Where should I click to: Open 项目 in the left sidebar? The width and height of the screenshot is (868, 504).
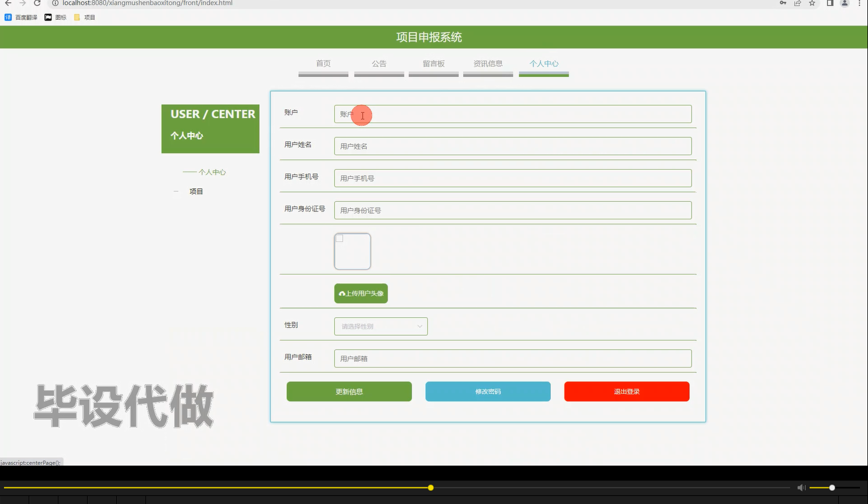(196, 191)
